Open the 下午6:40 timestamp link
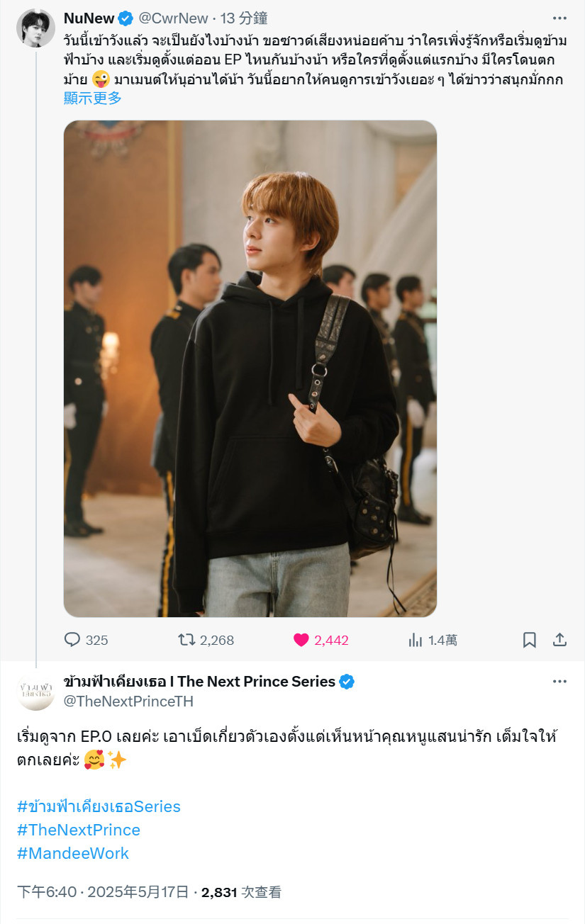Viewport: 585px width, 924px height. 46,892
